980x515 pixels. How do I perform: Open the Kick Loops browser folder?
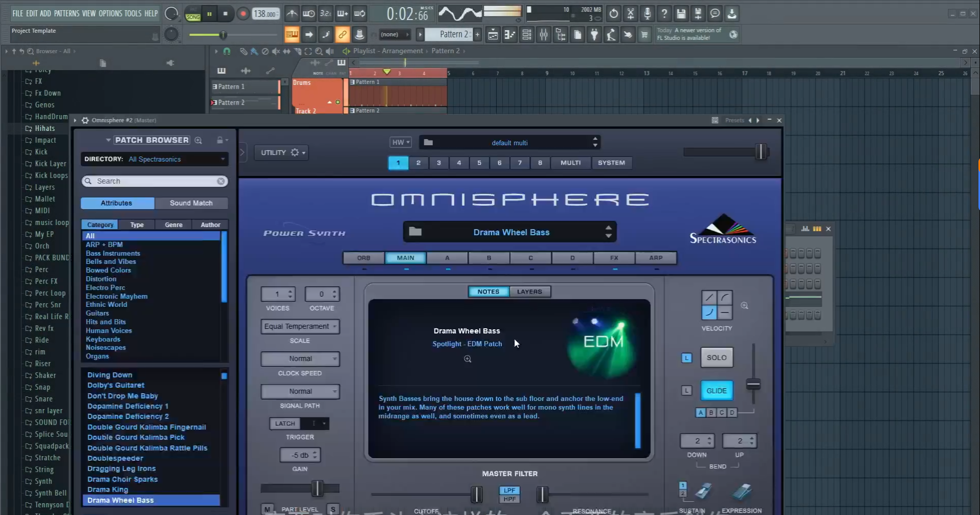tap(51, 175)
